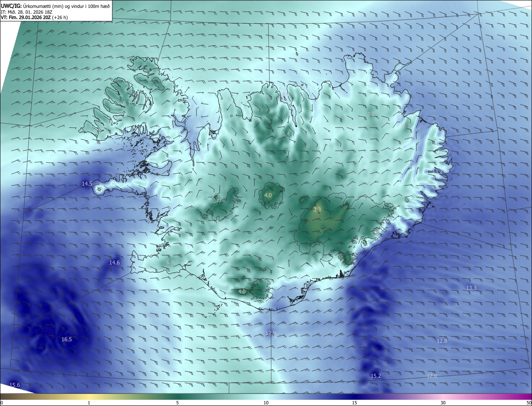
Task: Click the 5.4 value label
Action: (x=286, y=134)
